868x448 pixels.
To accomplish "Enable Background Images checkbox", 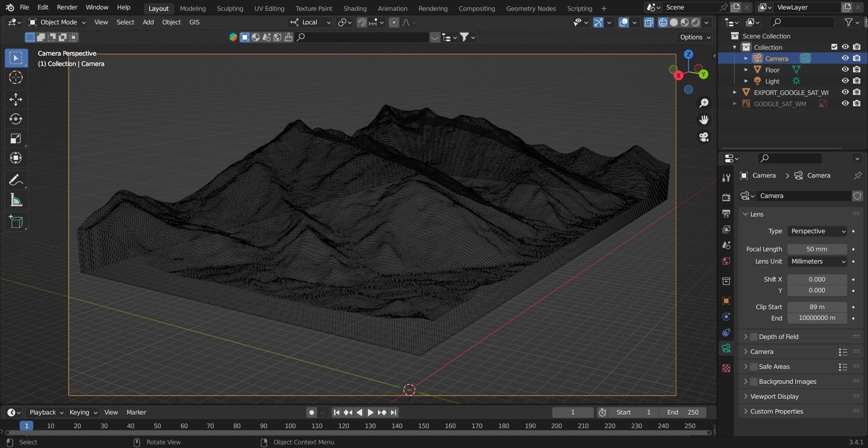I will (x=754, y=382).
